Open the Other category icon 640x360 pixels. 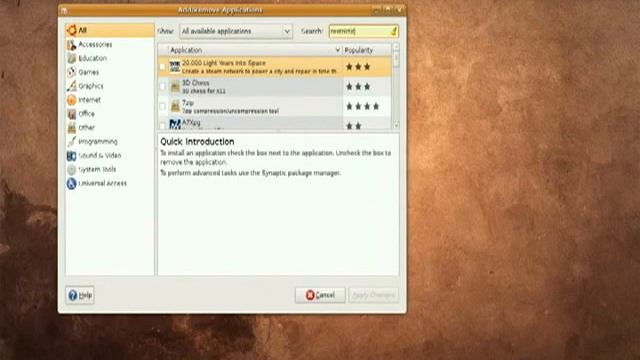click(x=72, y=128)
